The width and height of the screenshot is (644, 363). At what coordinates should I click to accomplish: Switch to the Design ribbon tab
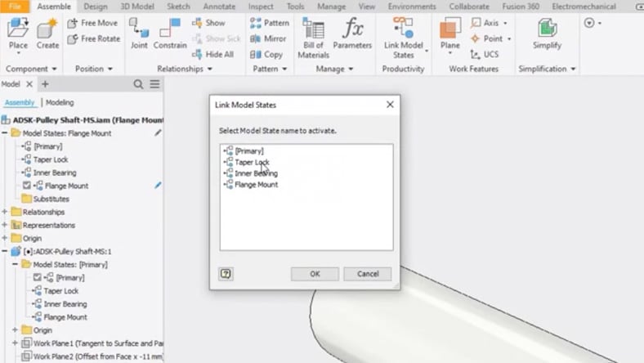point(96,7)
